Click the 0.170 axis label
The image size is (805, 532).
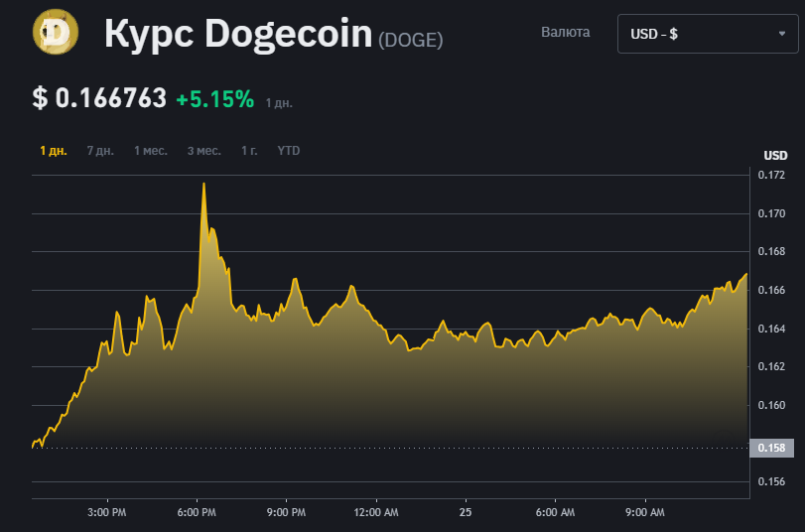(771, 213)
